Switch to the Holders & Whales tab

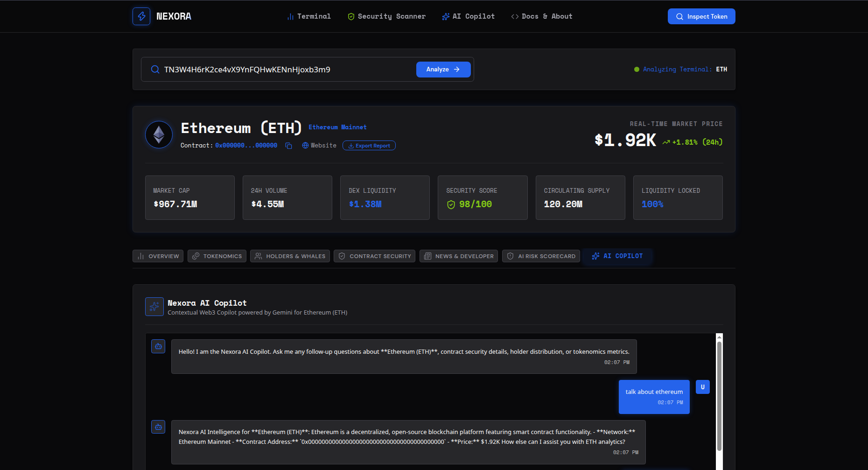click(290, 256)
